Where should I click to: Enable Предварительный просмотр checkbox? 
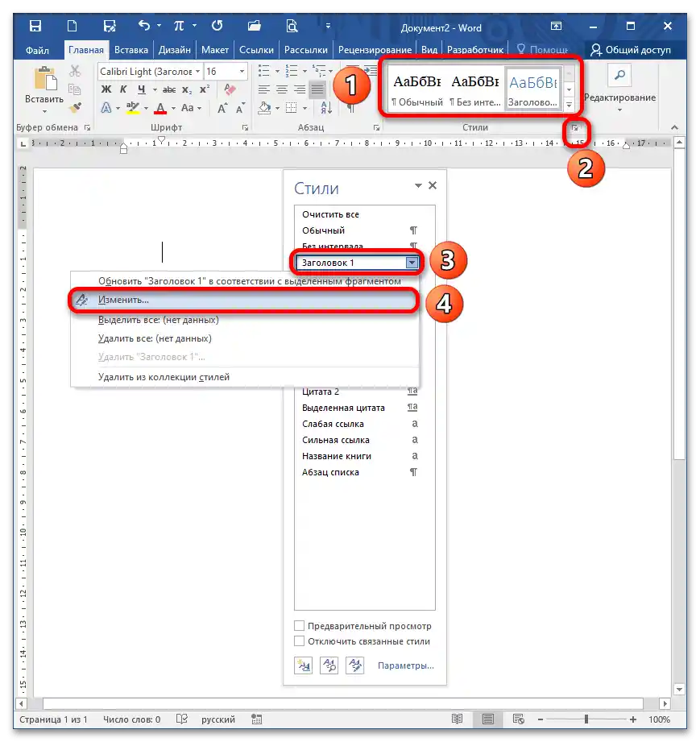(x=299, y=626)
